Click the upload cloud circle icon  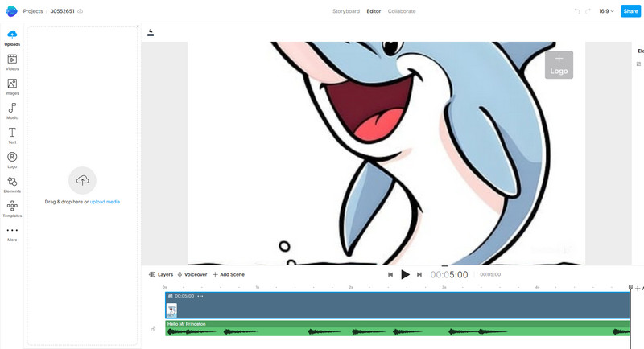coord(82,180)
